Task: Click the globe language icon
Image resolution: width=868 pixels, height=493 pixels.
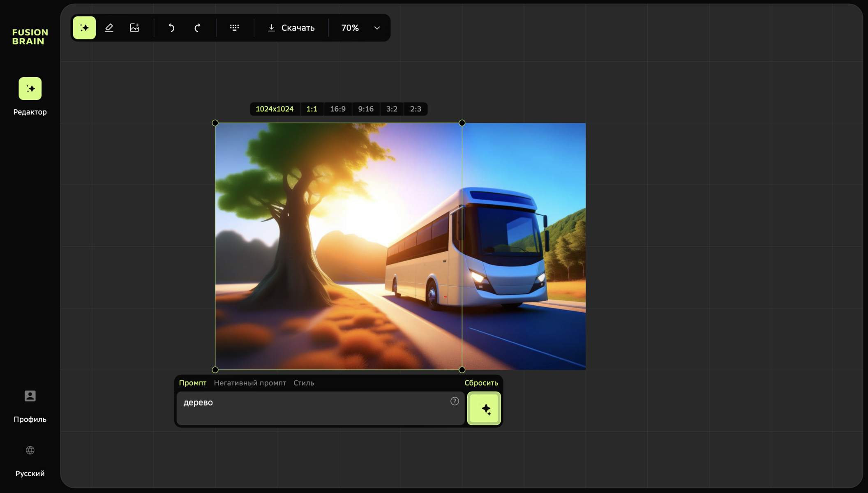Action: click(30, 450)
